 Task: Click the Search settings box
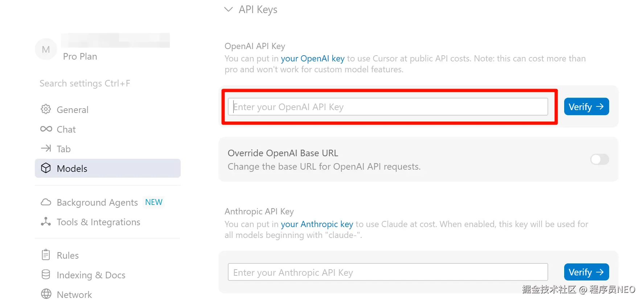[x=85, y=84]
